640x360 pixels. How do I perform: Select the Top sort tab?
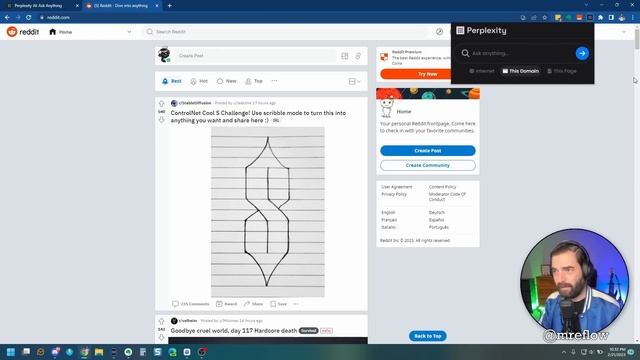tap(254, 81)
